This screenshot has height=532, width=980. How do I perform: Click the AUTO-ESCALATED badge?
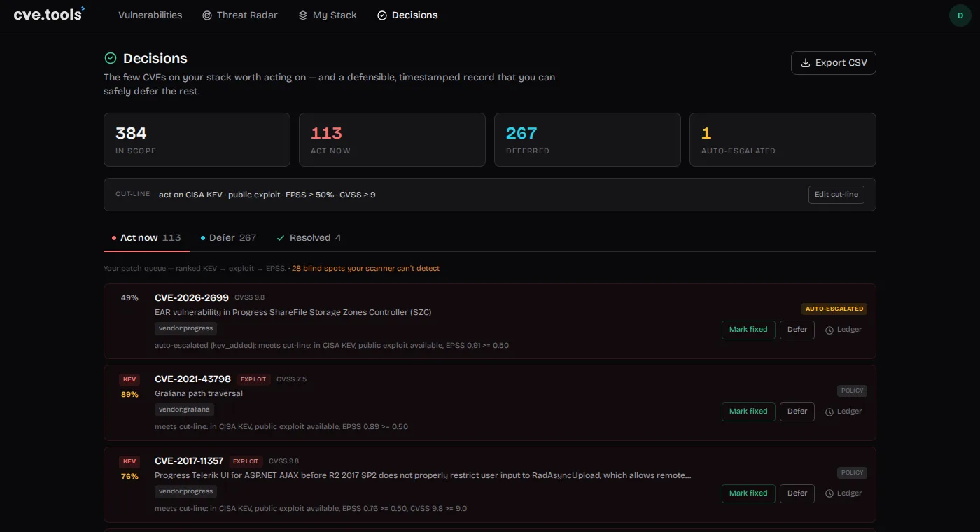[834, 309]
